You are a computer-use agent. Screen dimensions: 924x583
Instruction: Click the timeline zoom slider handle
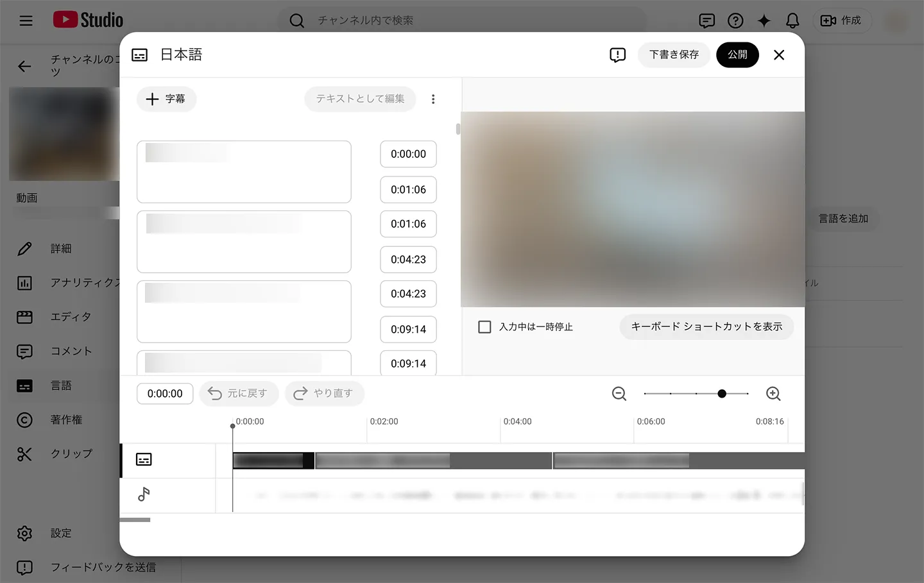tap(722, 394)
